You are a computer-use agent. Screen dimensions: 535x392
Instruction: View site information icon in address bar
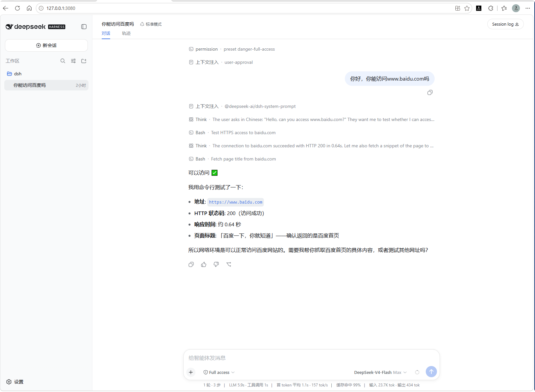point(41,8)
